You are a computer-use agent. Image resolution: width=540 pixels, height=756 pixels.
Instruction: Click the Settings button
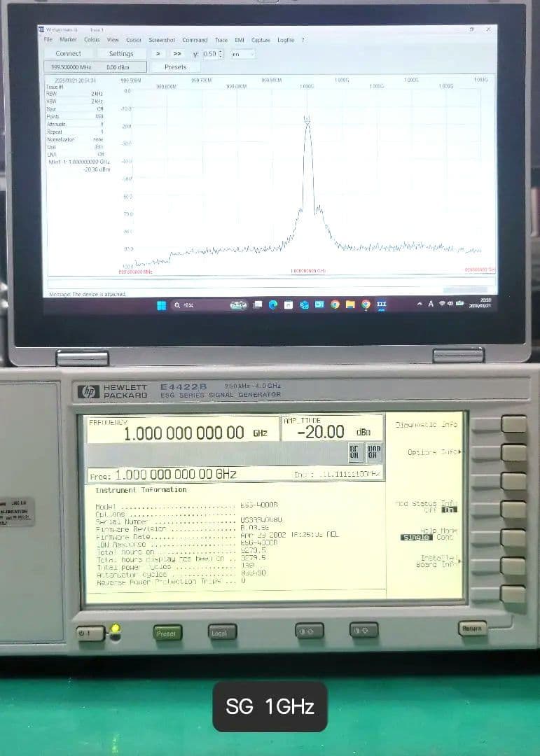point(121,53)
